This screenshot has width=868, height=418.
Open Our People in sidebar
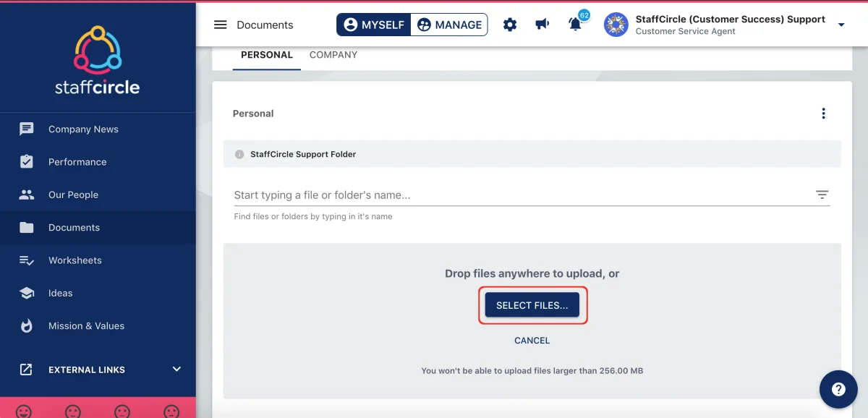pos(98,195)
